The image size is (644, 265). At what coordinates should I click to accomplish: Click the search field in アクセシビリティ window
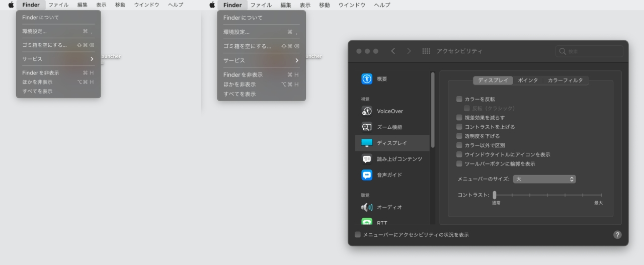coord(589,51)
